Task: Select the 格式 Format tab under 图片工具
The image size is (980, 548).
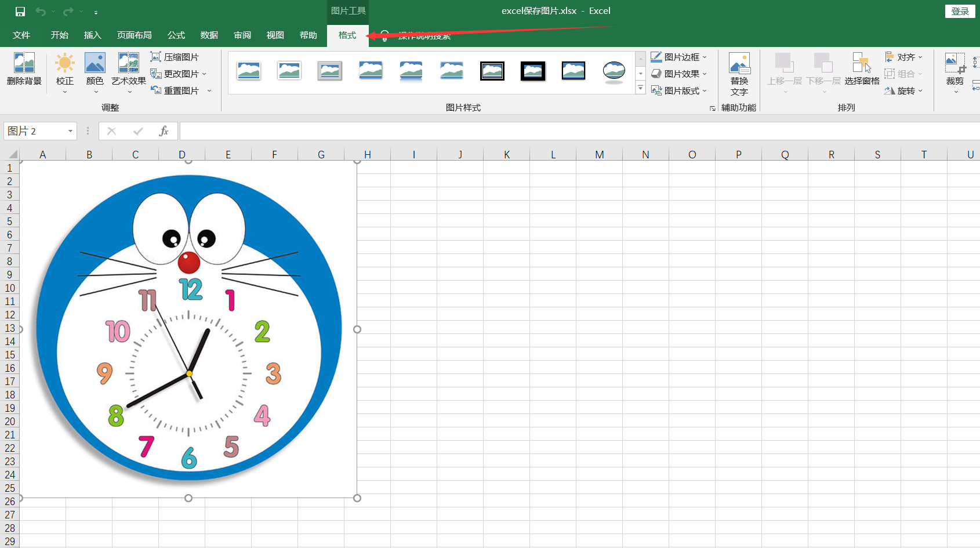Action: tap(347, 35)
